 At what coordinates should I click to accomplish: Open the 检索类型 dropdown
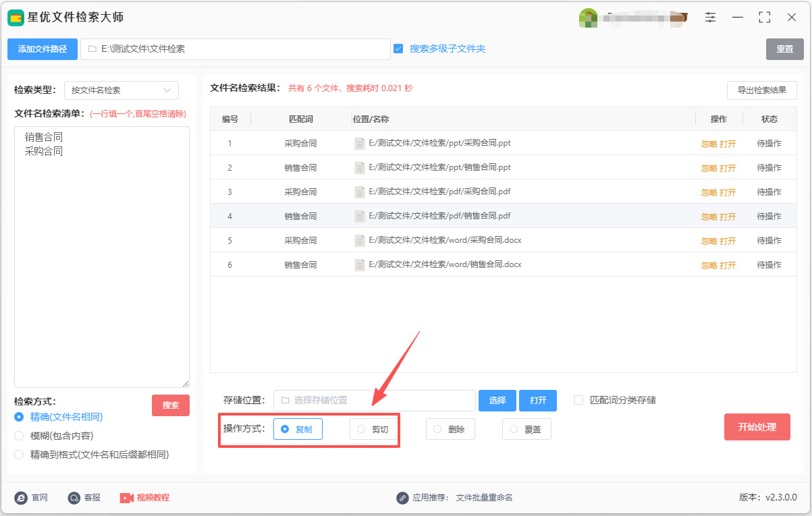121,90
